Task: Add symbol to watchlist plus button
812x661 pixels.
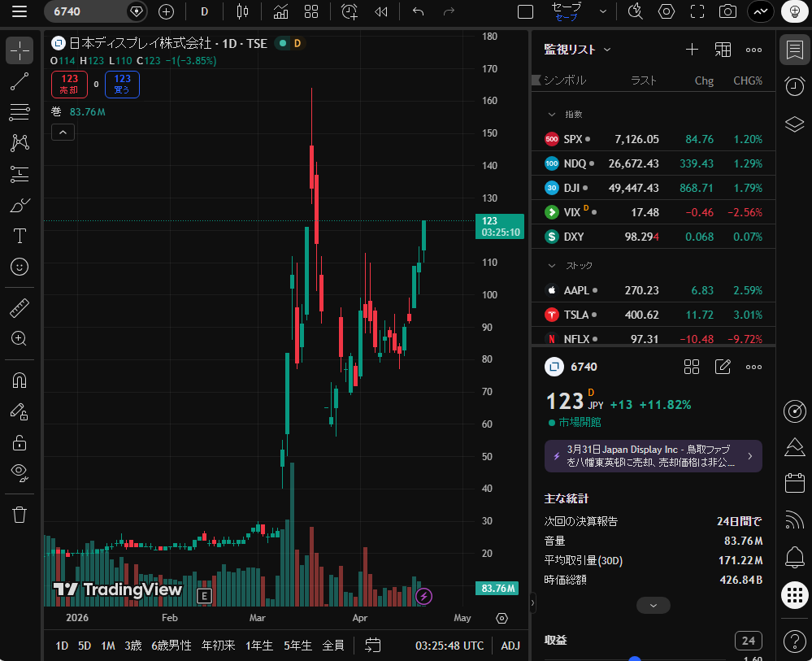Action: click(x=692, y=50)
